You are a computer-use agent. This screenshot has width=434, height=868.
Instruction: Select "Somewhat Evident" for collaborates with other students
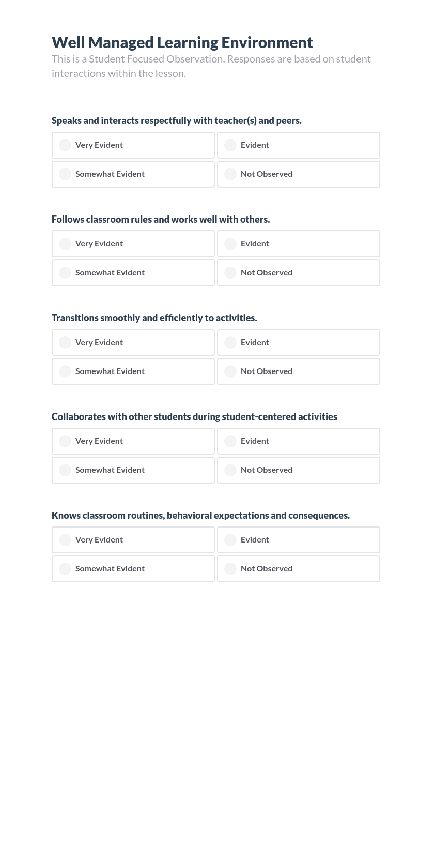133,470
